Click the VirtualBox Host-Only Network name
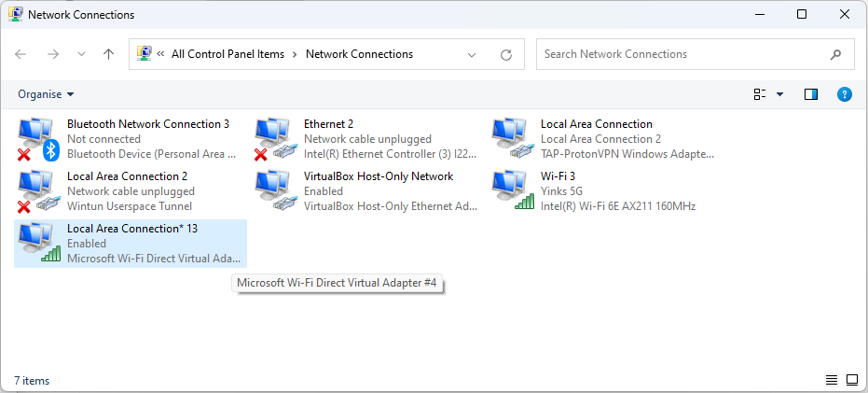 coord(379,176)
